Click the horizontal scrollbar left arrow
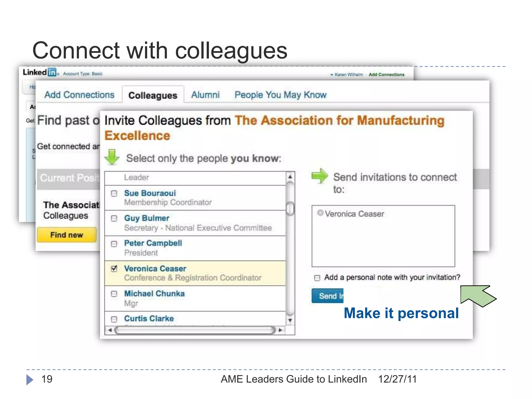Viewport: 532px width, 399px height. 110,330
